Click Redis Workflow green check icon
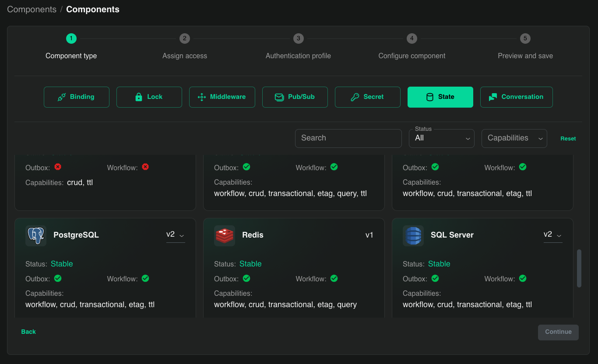This screenshot has height=364, width=598. 334,278
